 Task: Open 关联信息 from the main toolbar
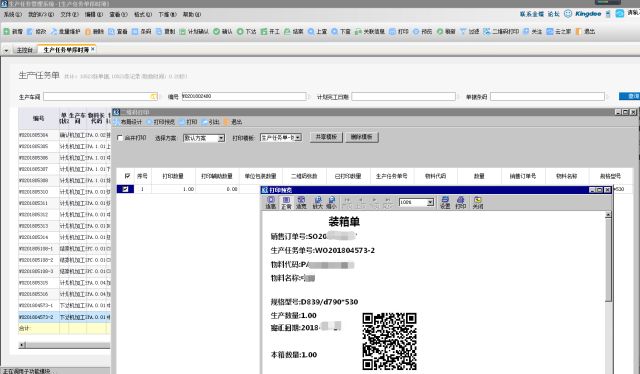(370, 31)
